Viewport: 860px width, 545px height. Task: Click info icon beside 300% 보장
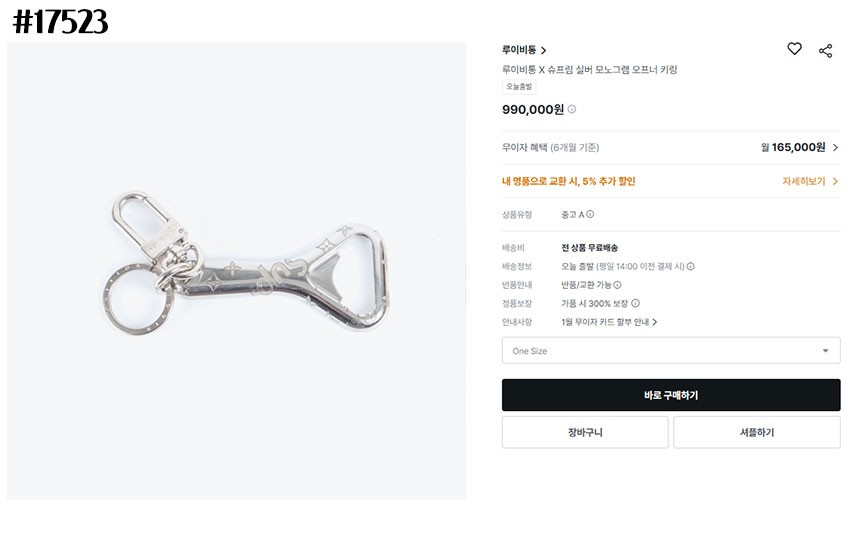[635, 303]
